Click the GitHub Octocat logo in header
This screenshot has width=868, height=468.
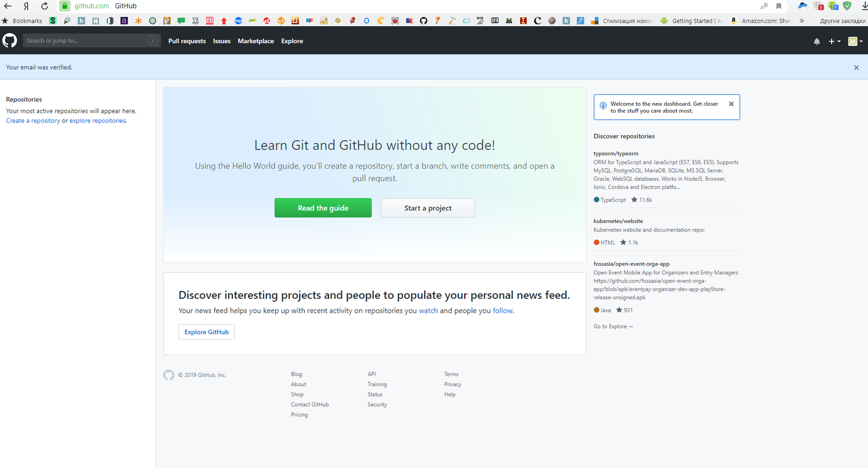point(10,41)
